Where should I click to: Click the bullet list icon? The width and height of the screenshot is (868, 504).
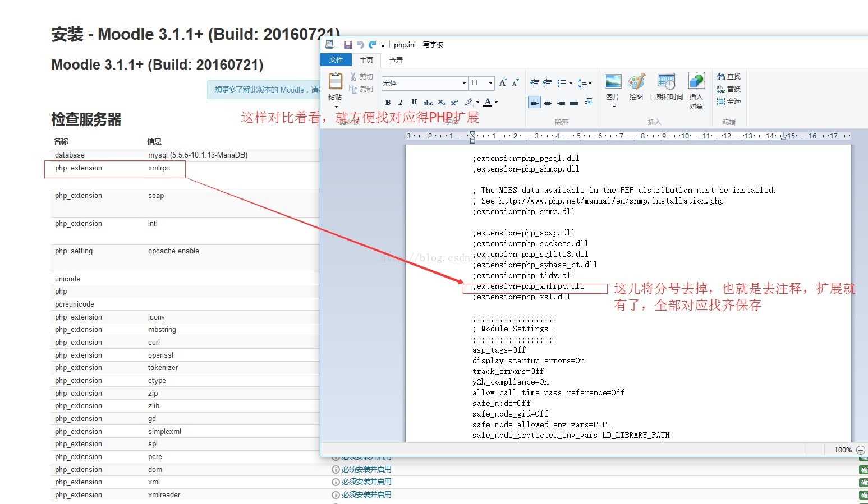(x=562, y=83)
